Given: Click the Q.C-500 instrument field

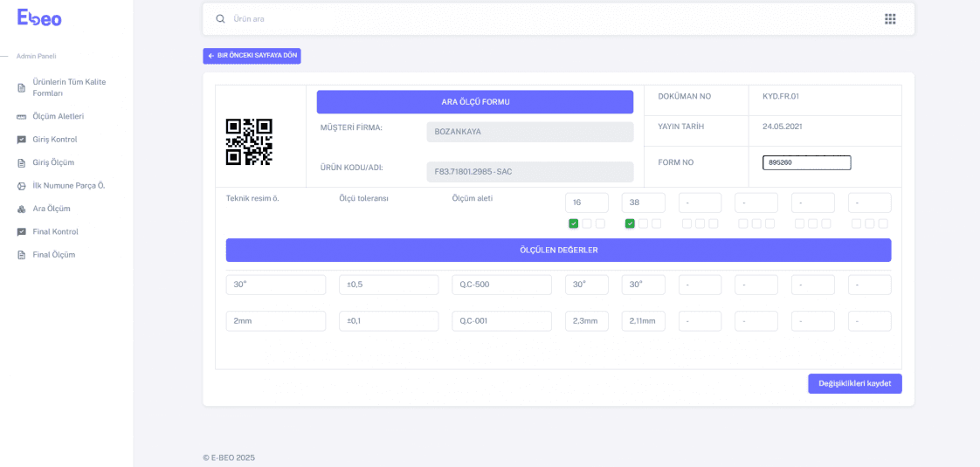Looking at the screenshot, I should click(502, 285).
